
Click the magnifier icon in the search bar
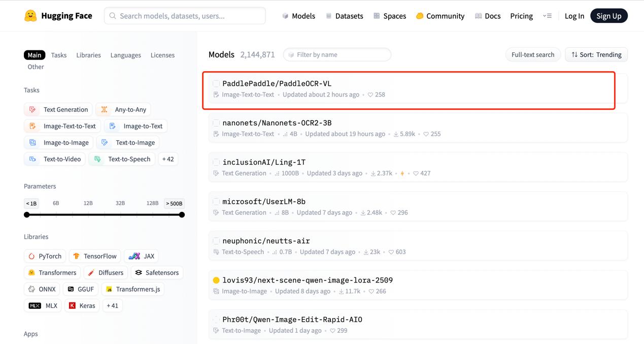(112, 16)
